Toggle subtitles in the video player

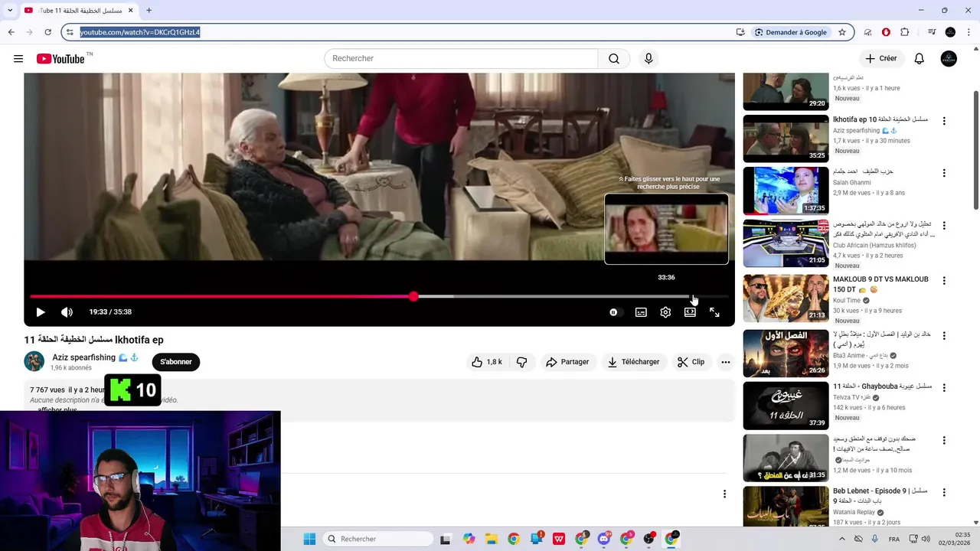click(641, 312)
